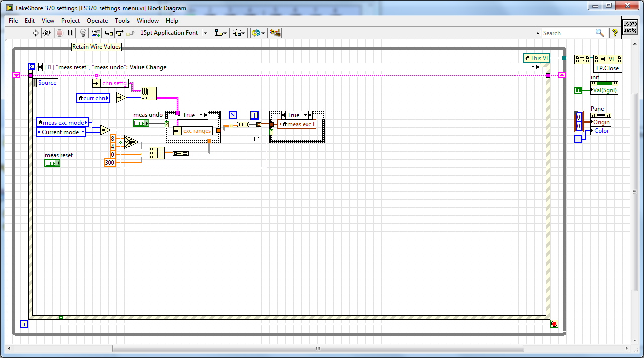Open first True case selector dropdown
644x358 pixels.
click(202, 115)
